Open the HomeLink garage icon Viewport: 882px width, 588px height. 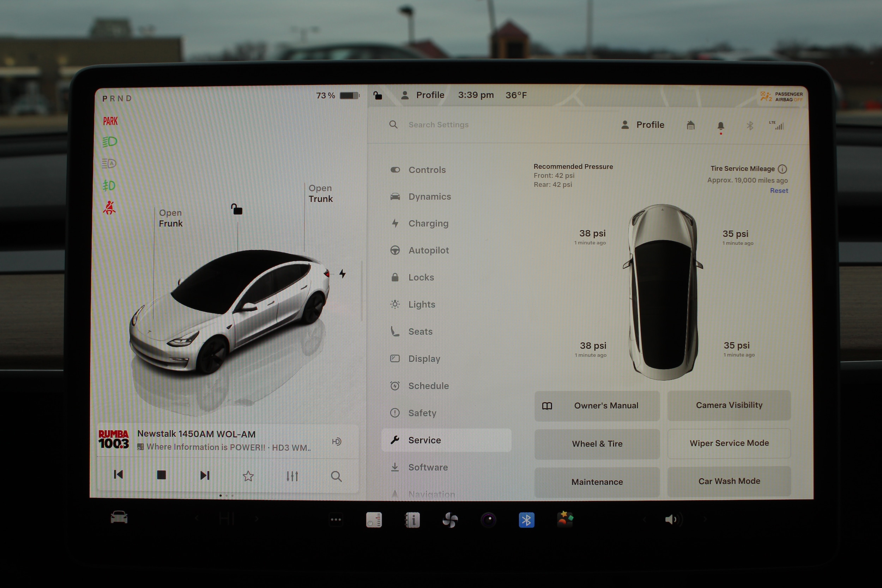click(690, 125)
